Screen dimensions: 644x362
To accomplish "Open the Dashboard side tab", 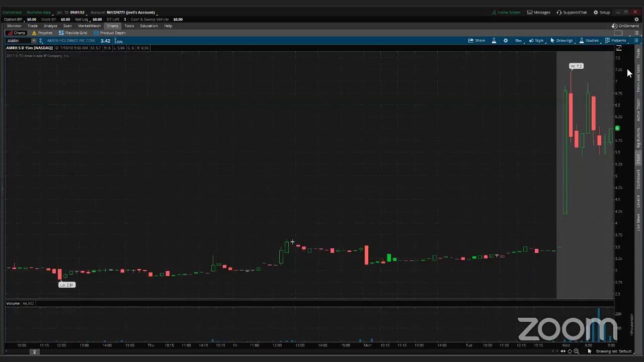I will [x=638, y=179].
